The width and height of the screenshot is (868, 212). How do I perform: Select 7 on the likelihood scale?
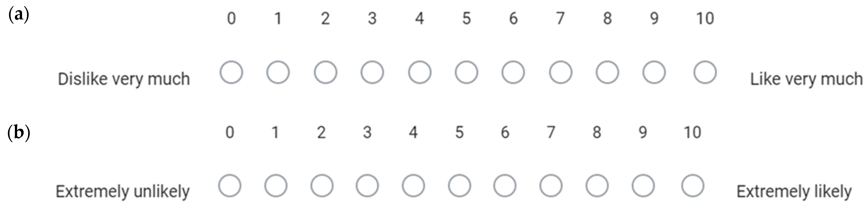pyautogui.click(x=551, y=186)
